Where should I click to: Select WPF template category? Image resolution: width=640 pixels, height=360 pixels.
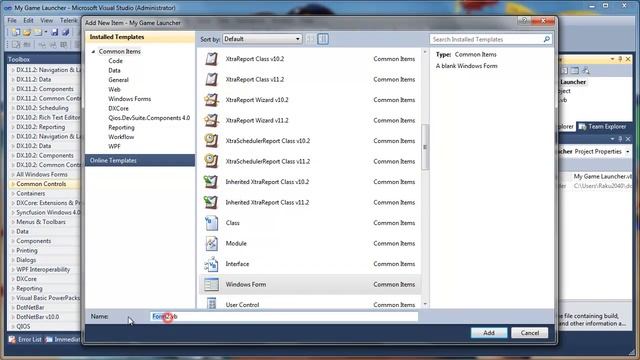[x=114, y=146]
